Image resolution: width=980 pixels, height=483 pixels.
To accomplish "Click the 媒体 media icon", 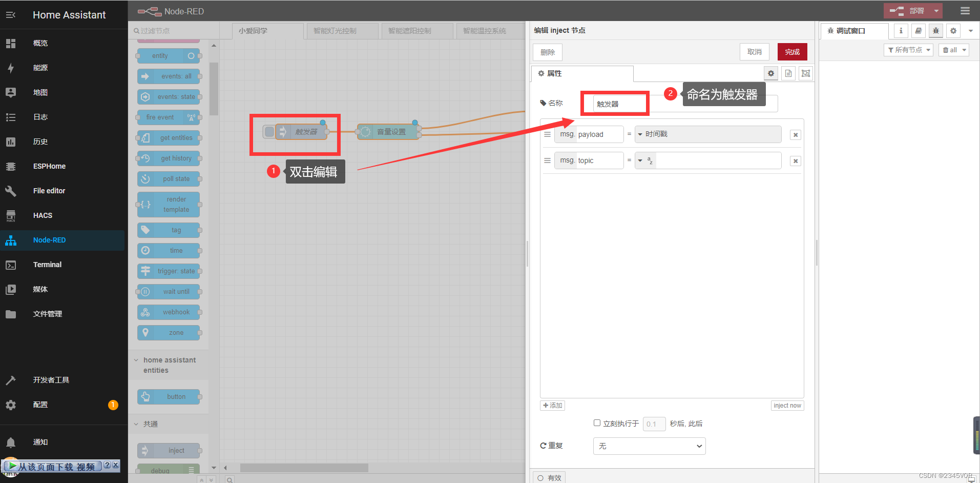I will 11,289.
